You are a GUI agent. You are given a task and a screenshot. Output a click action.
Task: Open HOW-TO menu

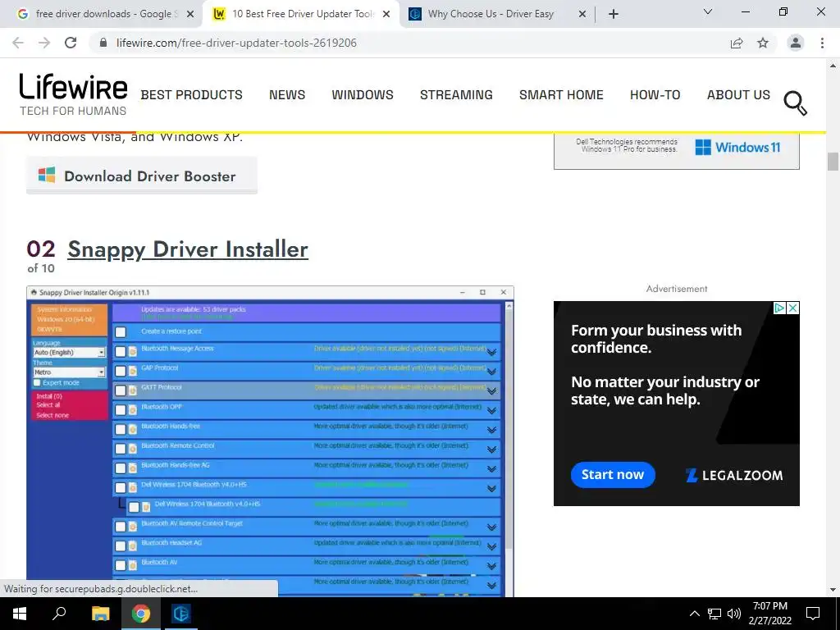click(x=655, y=95)
